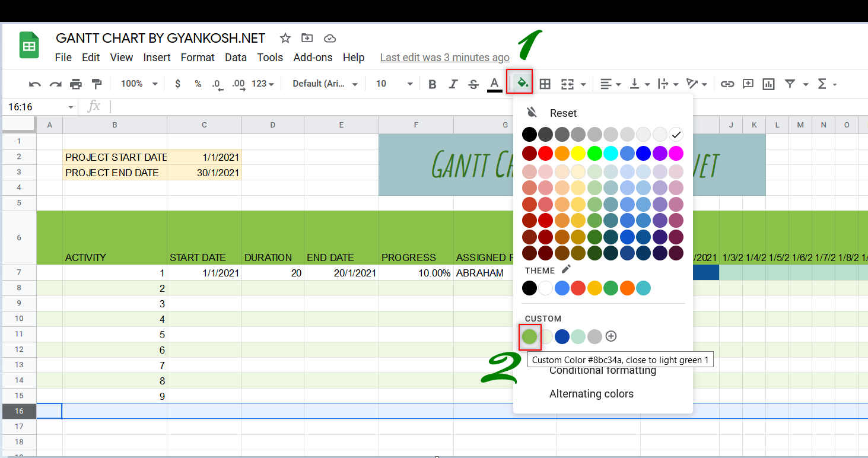Image resolution: width=868 pixels, height=458 pixels.
Task: Choose the magenta swatch in bright row
Action: point(676,153)
